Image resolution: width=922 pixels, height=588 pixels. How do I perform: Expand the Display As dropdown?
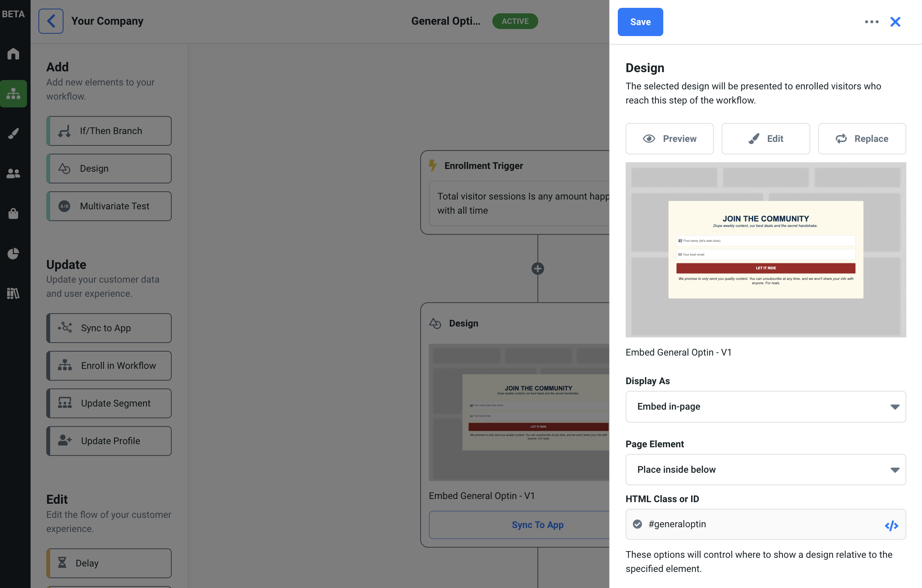click(766, 407)
